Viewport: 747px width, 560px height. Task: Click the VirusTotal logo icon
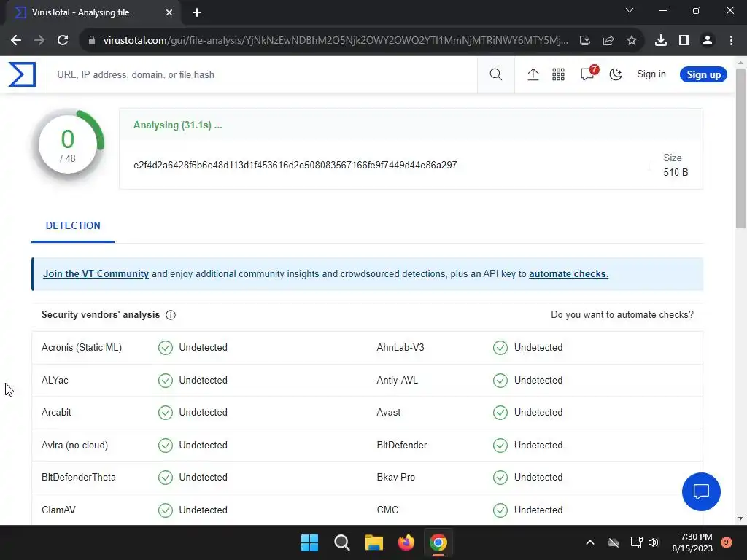pyautogui.click(x=22, y=74)
